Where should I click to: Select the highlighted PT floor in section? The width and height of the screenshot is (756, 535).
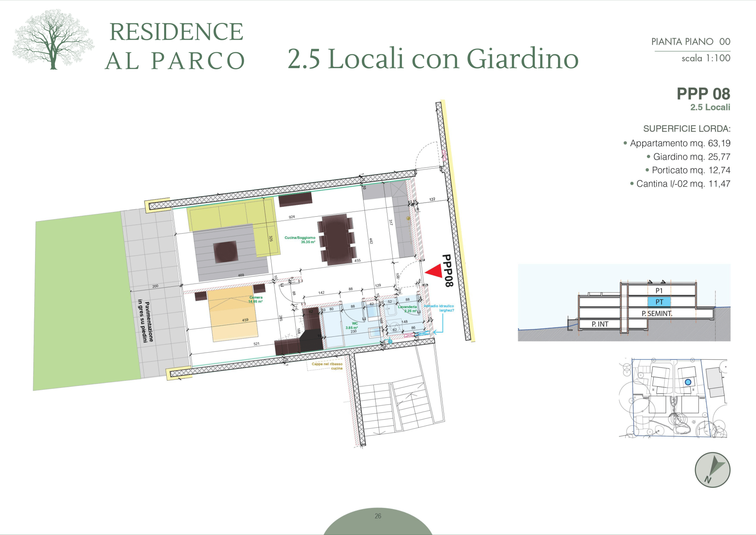(659, 302)
